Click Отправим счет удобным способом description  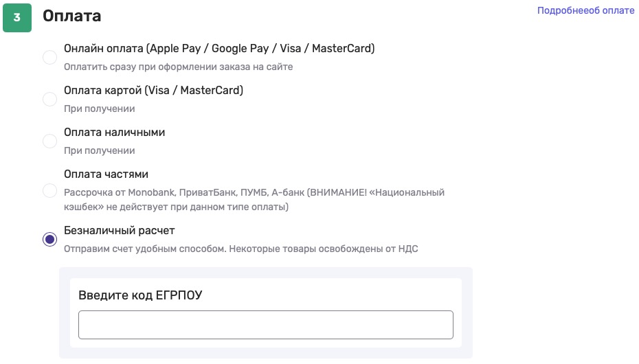[240, 249]
